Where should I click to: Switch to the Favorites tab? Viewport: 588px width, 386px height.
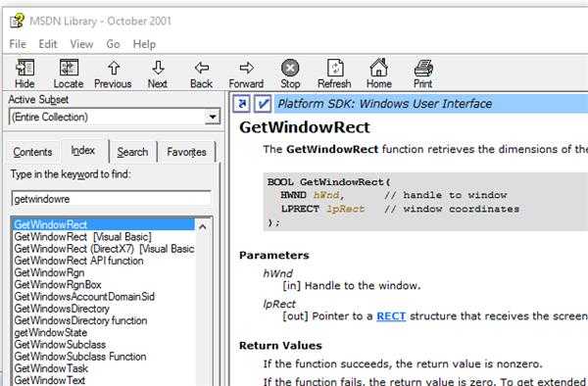pyautogui.click(x=186, y=152)
